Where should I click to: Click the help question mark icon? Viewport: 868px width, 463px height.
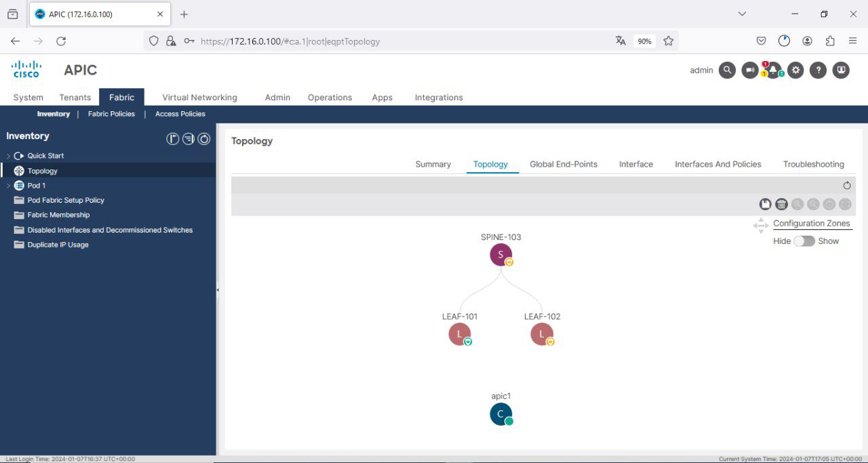click(x=818, y=70)
